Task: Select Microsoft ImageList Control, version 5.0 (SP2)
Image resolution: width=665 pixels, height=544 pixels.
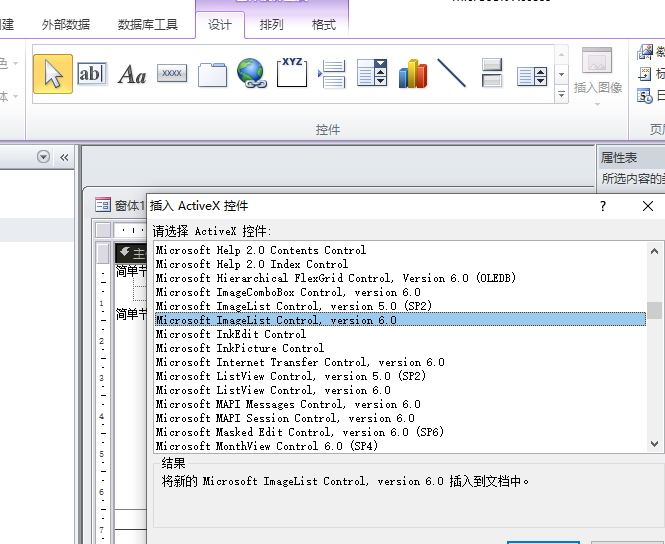Action: (x=293, y=306)
